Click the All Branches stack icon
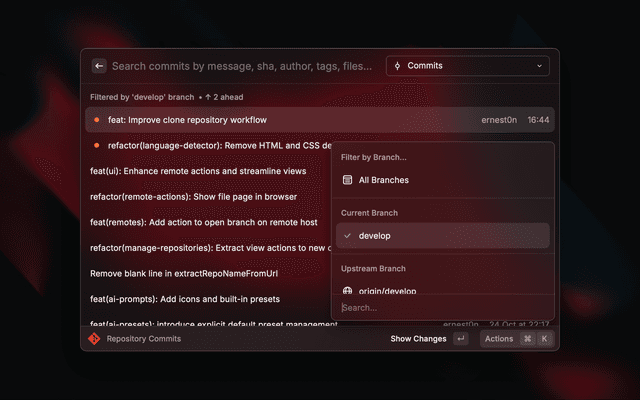The height and width of the screenshot is (400, 640). pyautogui.click(x=347, y=180)
